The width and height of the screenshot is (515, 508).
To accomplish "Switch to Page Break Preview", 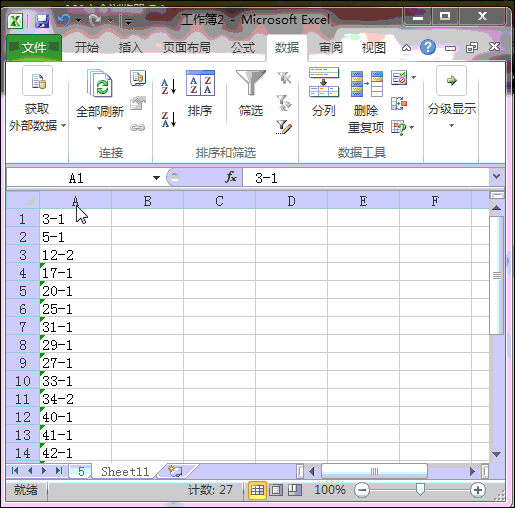I will click(295, 490).
